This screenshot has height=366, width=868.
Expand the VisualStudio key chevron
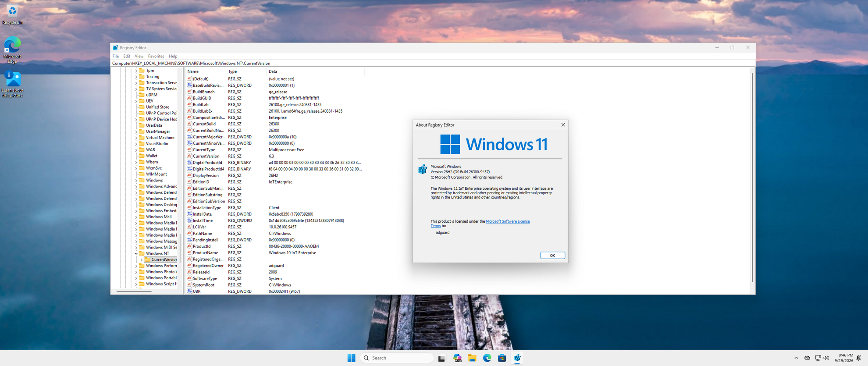pos(136,144)
